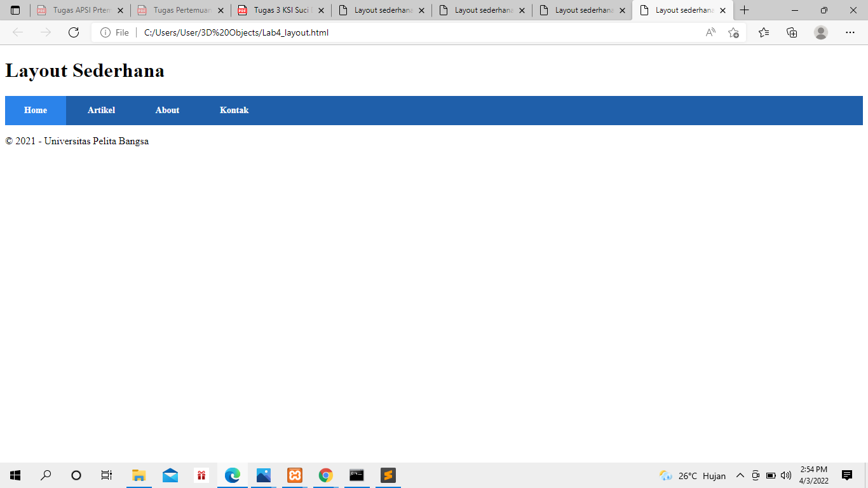Open Collections in the browser toolbar
Image resolution: width=868 pixels, height=488 pixels.
point(792,32)
